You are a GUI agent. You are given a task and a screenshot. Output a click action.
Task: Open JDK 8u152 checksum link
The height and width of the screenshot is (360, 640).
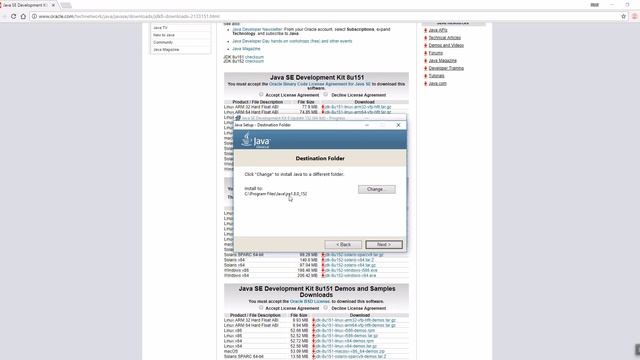click(254, 61)
